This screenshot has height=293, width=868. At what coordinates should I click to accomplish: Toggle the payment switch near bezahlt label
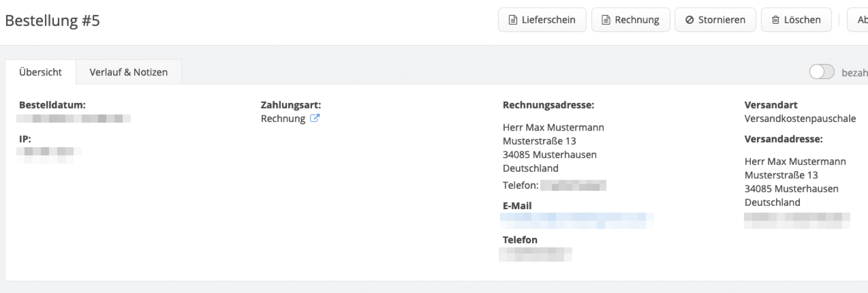tap(822, 72)
